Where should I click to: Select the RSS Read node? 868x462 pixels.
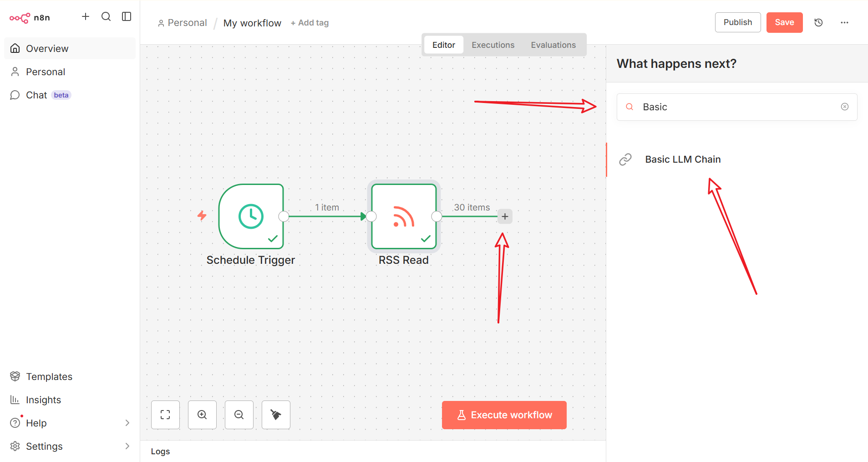404,216
